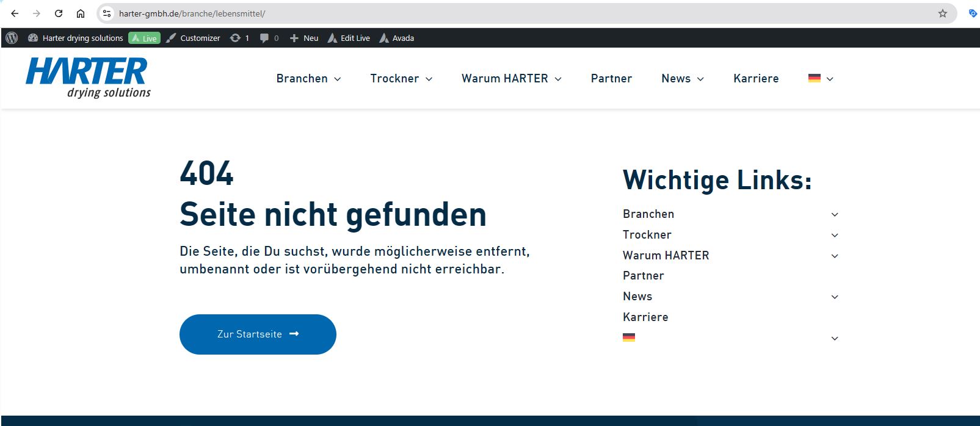Click the WordPress logo in admin bar

point(12,38)
